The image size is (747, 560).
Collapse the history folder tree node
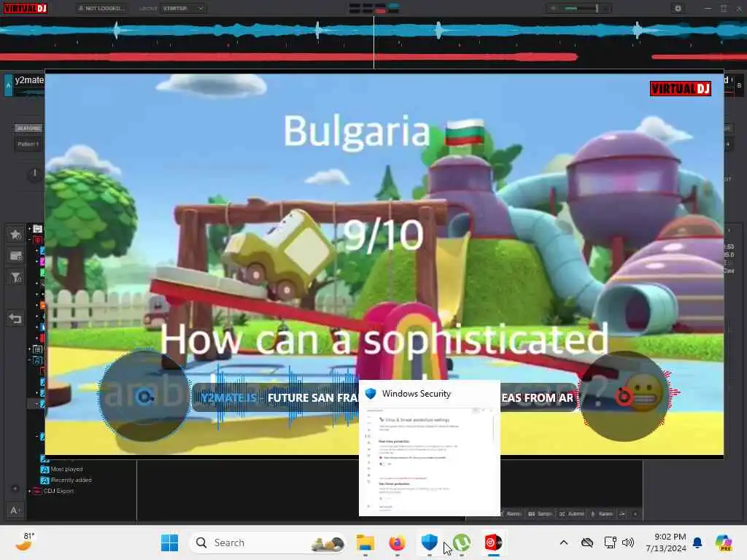click(x=29, y=360)
